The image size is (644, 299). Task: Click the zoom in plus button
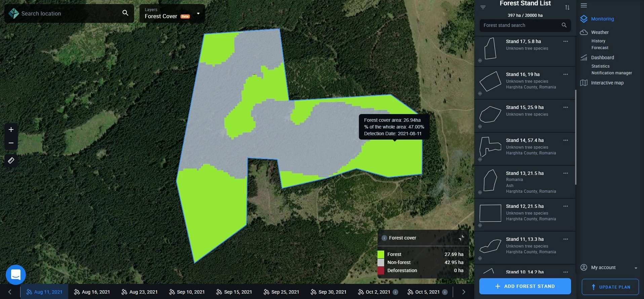coord(11,130)
